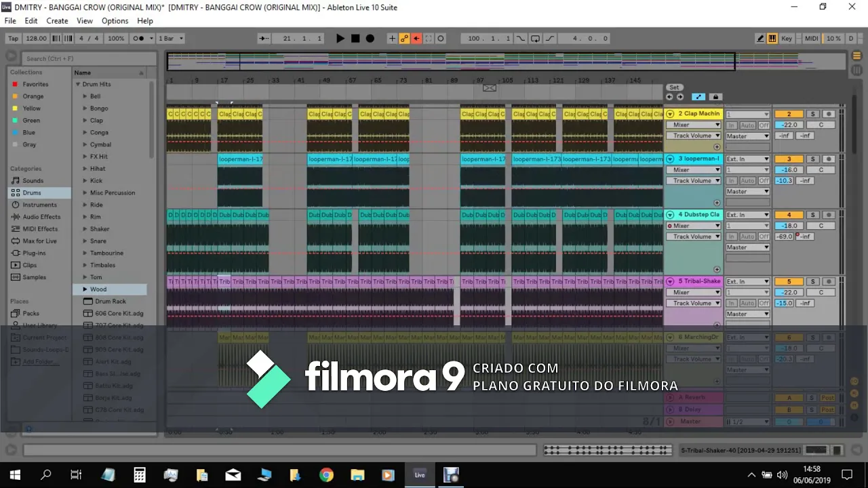Open the Samples category

(34, 277)
